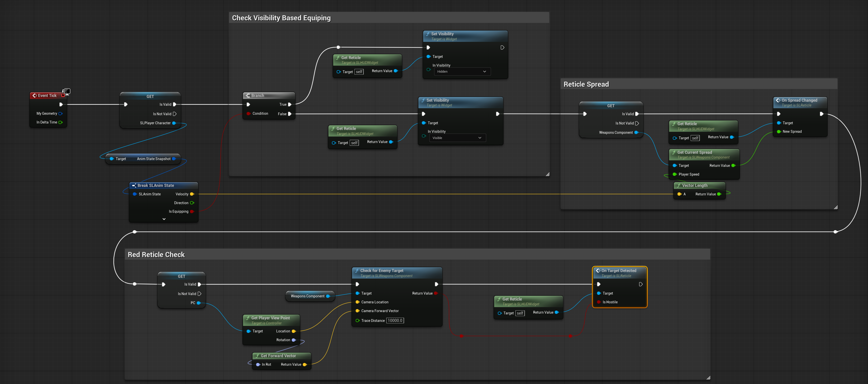Click the In Rot input pin
This screenshot has width=868, height=384.
(258, 364)
